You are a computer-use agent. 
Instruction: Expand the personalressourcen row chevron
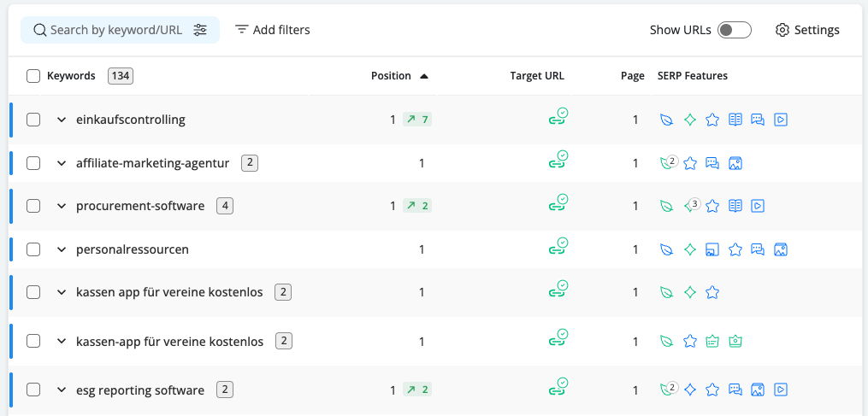pos(62,249)
